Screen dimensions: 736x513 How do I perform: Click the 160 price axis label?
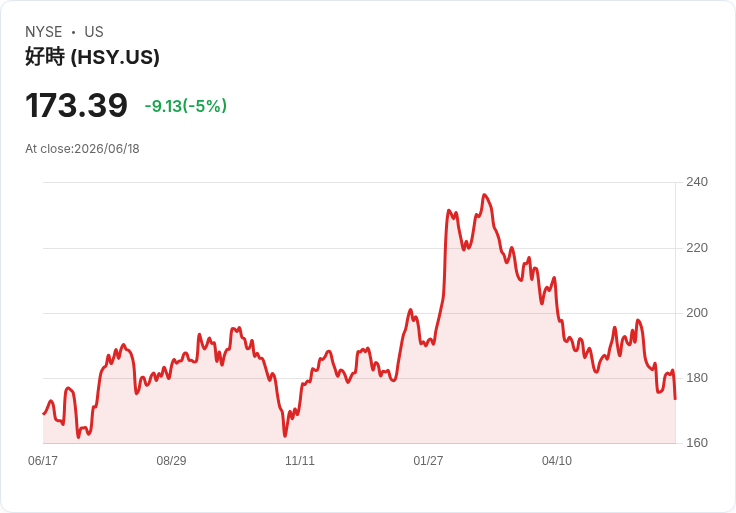click(x=697, y=443)
